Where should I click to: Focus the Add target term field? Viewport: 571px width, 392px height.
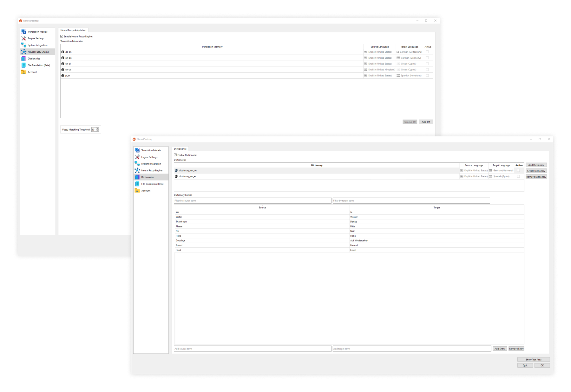pos(412,349)
